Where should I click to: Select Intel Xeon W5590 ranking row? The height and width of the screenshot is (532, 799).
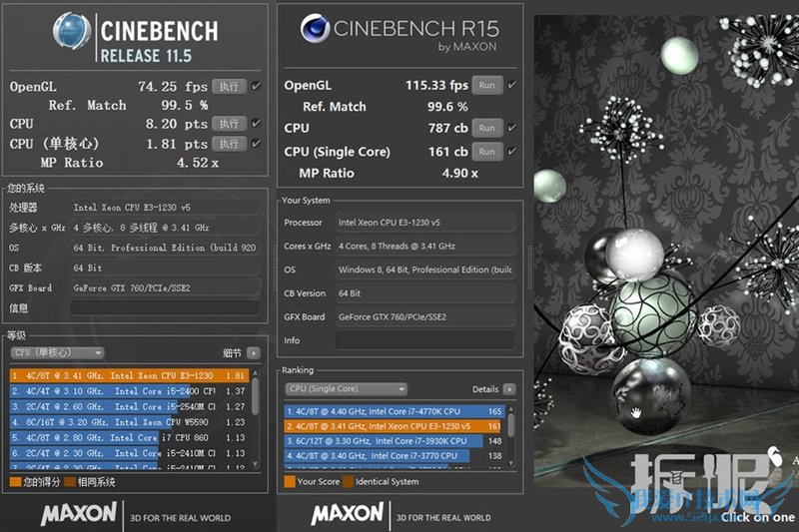point(129,422)
